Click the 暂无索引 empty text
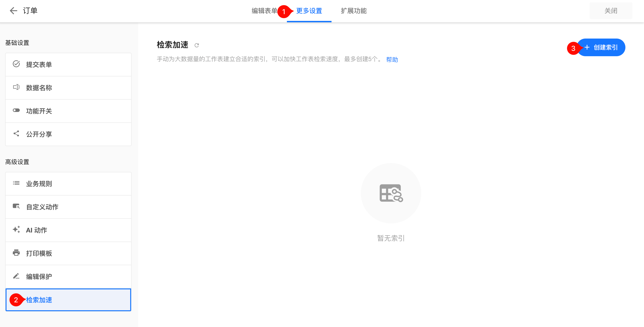Viewport: 644px width, 327px height. (x=391, y=238)
